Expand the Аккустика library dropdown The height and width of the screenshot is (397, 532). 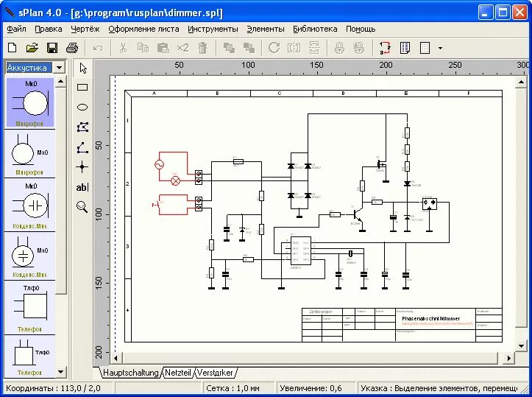59,68
